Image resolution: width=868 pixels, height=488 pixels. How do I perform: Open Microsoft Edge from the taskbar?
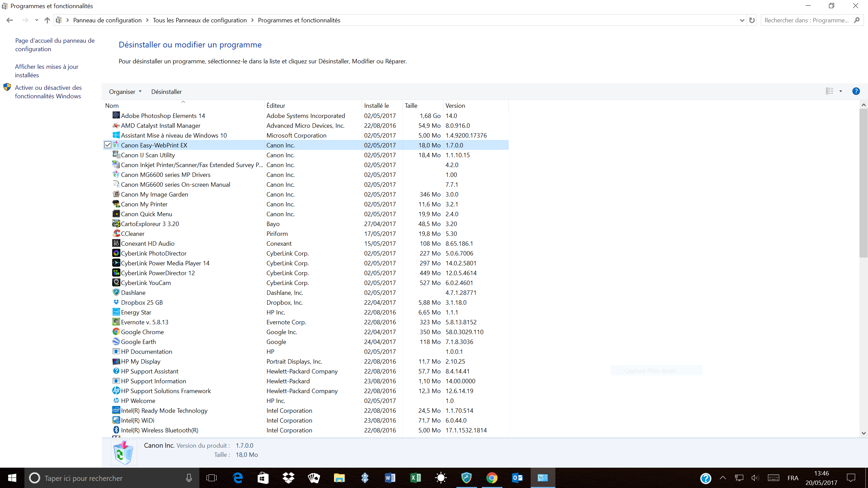click(238, 478)
